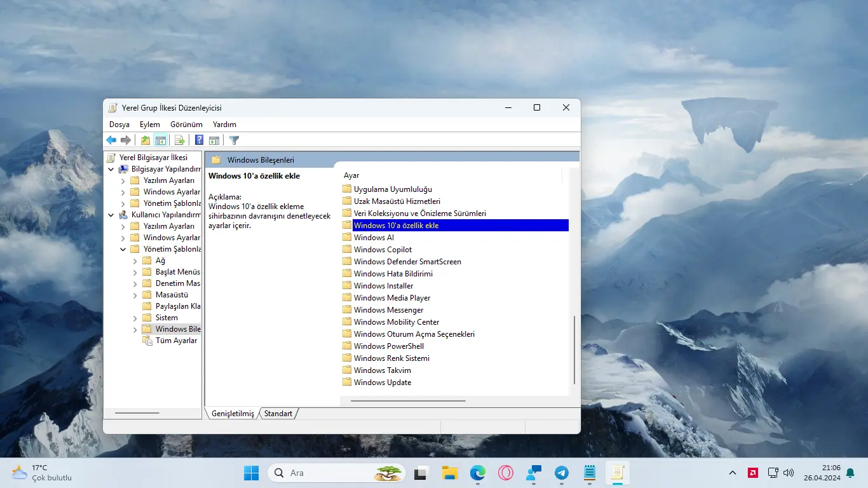
Task: Toggle the action pane toolbar icon
Action: tap(214, 140)
